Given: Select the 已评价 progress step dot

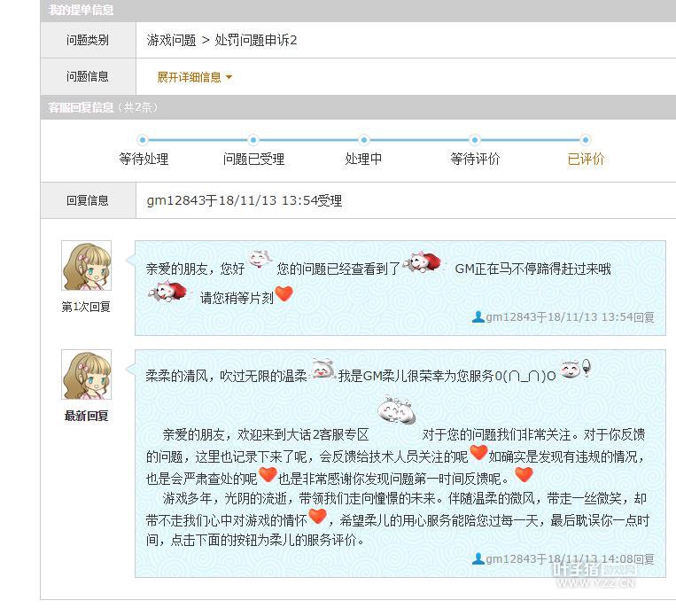Looking at the screenshot, I should coord(585,140).
